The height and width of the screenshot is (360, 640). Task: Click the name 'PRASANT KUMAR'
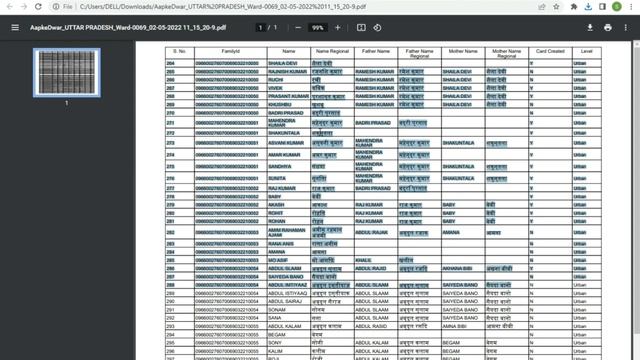289,96
